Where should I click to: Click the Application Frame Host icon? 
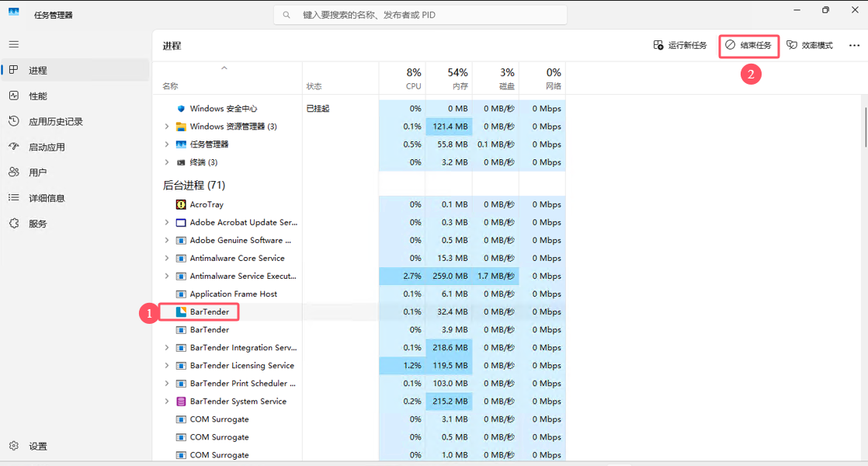pos(181,294)
